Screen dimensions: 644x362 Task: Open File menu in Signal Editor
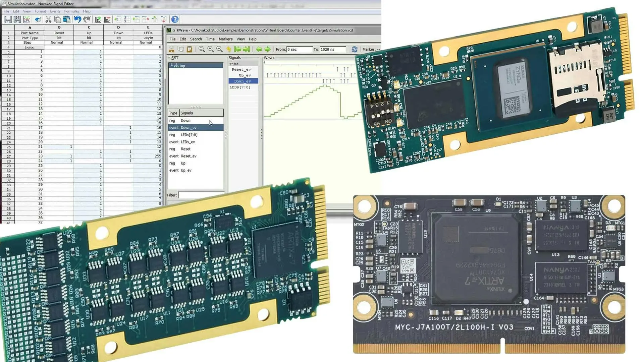(6, 11)
